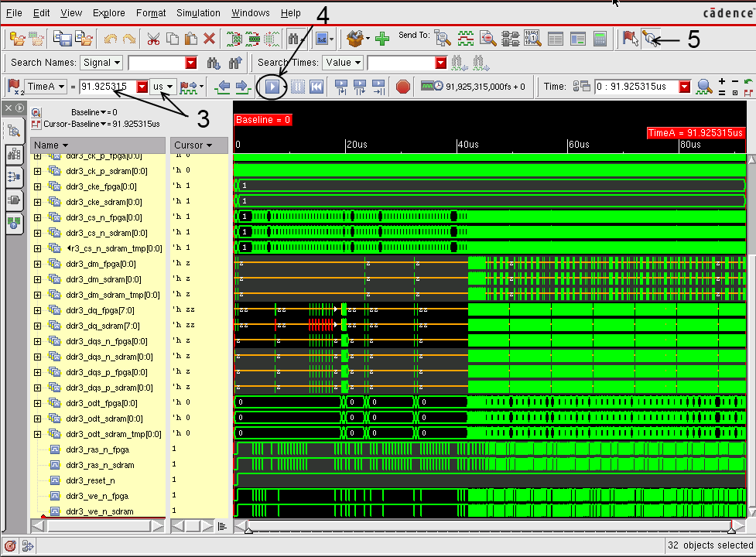
Task: Open the 'us' time unit dropdown
Action: point(162,87)
